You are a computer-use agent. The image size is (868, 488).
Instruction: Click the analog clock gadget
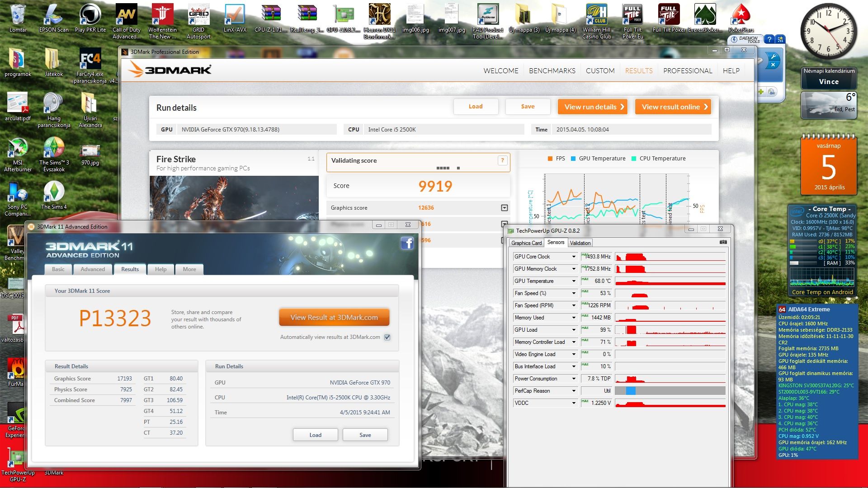point(828,32)
